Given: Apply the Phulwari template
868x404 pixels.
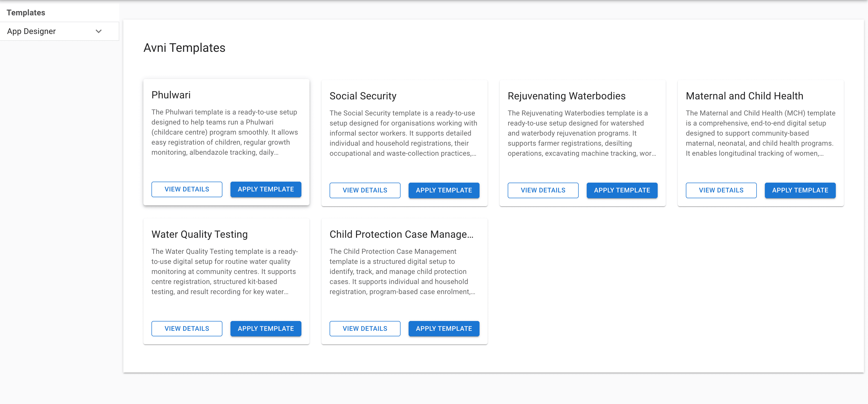Looking at the screenshot, I should (x=265, y=189).
